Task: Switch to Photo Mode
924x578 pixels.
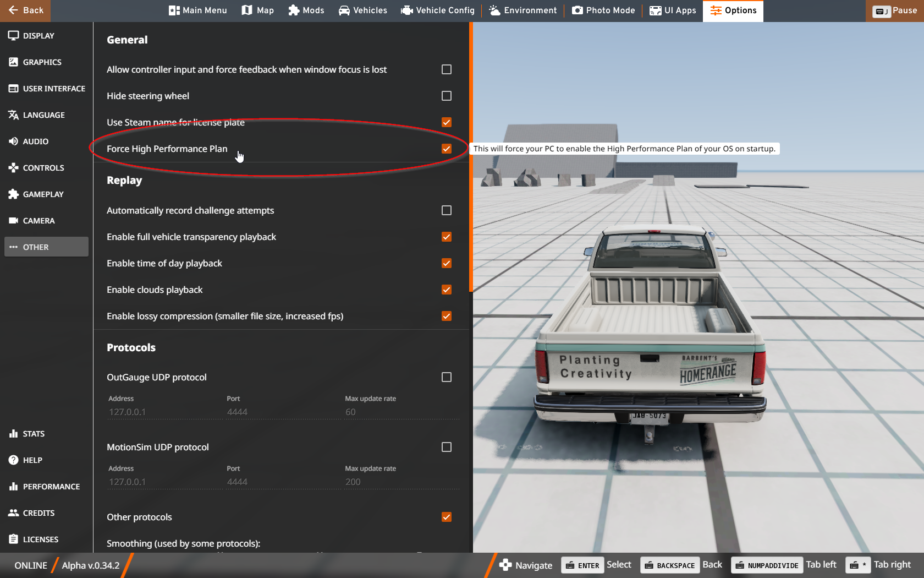Action: click(x=603, y=10)
